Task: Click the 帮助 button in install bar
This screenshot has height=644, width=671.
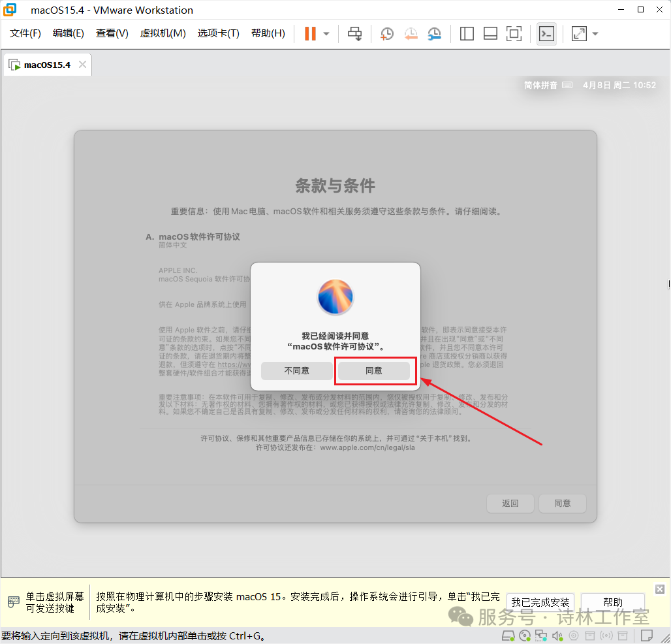Action: [x=613, y=602]
